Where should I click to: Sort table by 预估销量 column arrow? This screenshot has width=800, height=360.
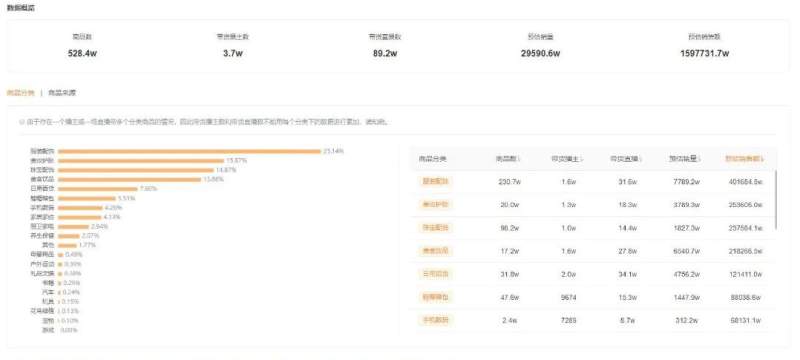700,159
